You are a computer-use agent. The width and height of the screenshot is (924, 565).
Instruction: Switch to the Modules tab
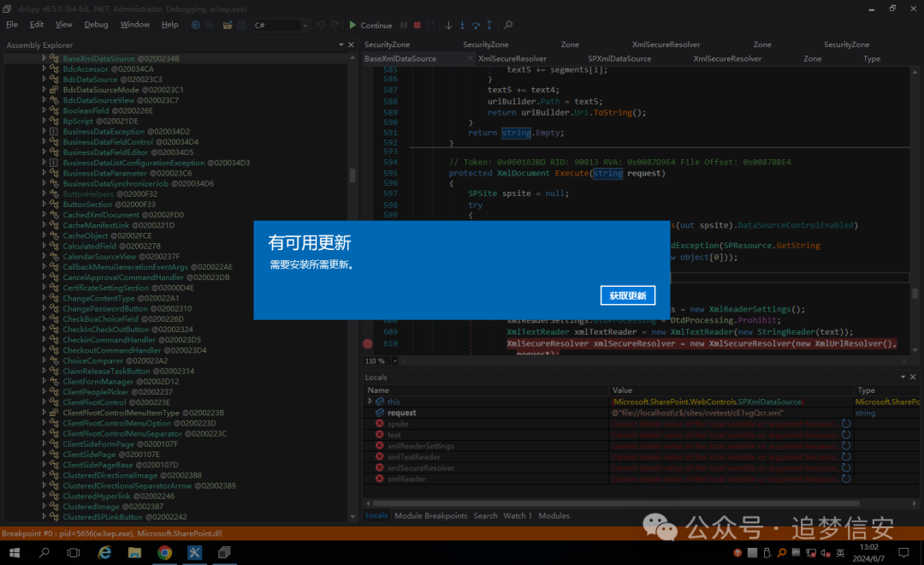pos(554,515)
